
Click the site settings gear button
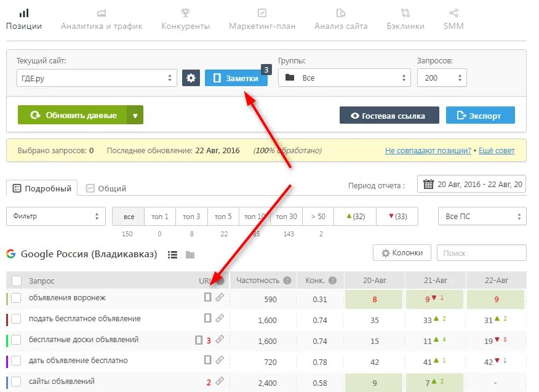coord(191,78)
